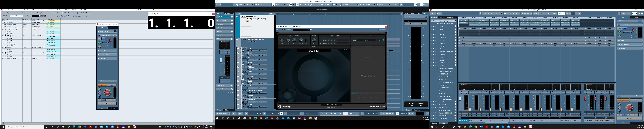This screenshot has width=644, height=129.
Task: Open the Use Quantize dropdown
Action: [x=368, y=5]
